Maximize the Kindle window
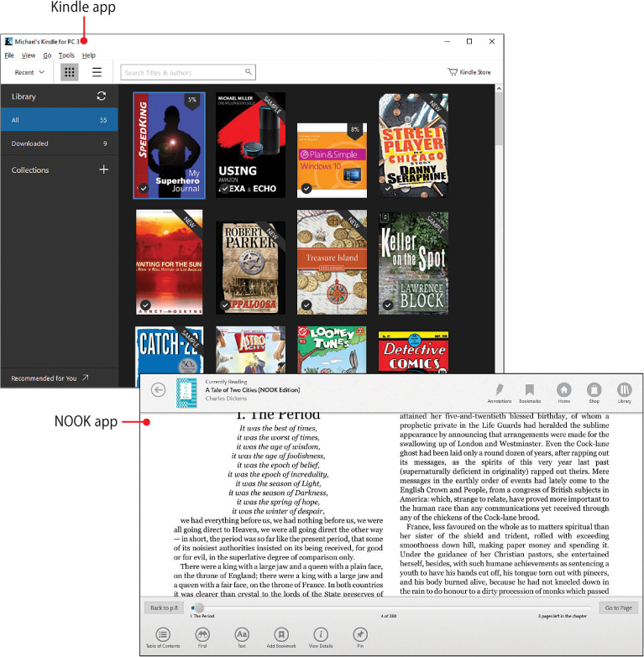This screenshot has width=644, height=657. point(469,41)
